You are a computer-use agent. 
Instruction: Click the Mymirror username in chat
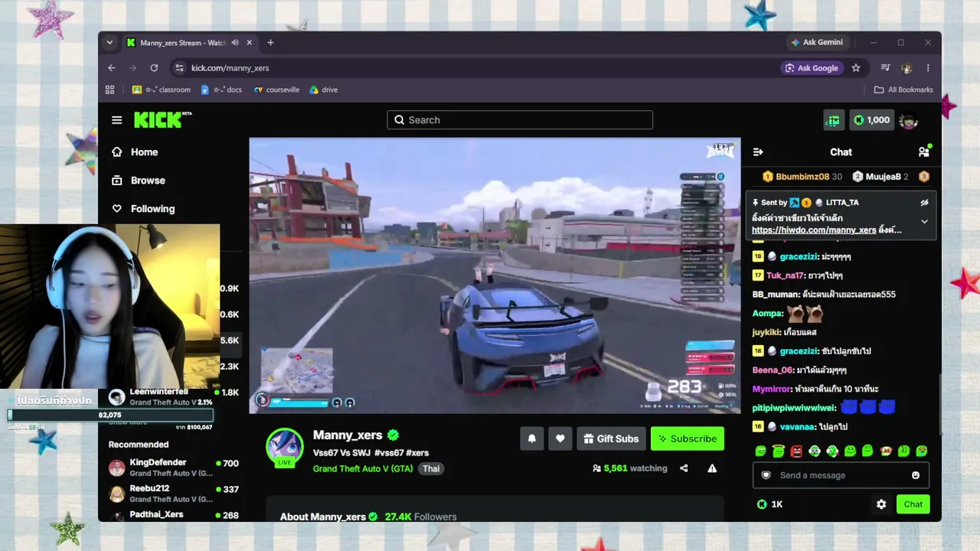pos(772,389)
